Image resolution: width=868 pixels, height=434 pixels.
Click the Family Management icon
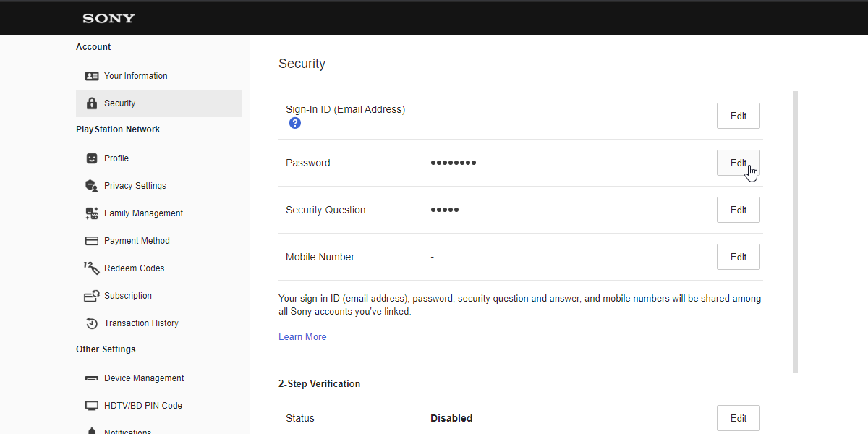[92, 213]
